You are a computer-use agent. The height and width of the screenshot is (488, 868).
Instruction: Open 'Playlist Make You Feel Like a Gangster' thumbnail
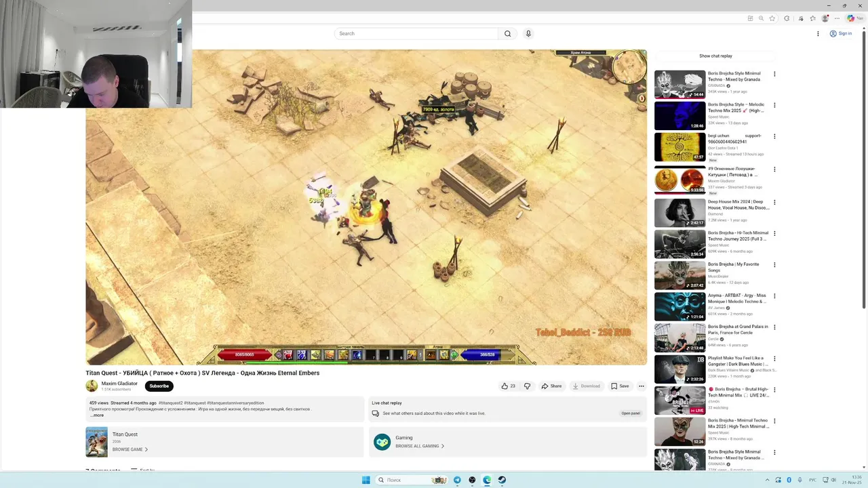[x=679, y=369]
